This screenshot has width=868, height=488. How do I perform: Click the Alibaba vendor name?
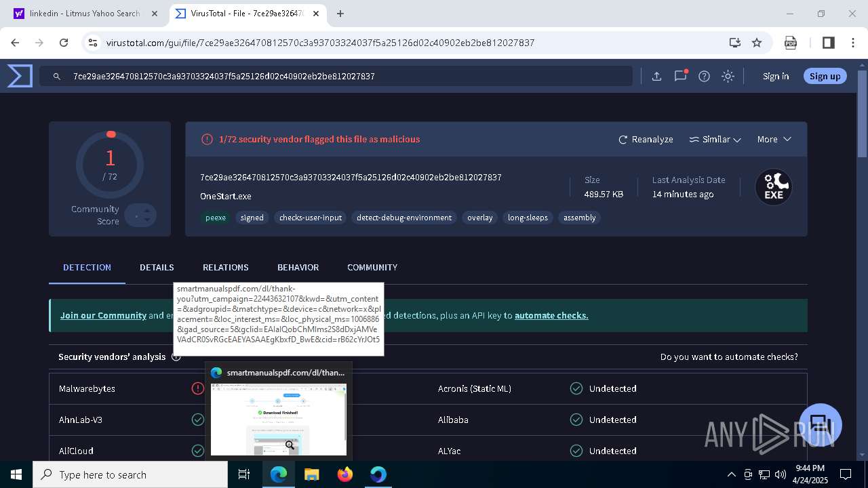(x=453, y=420)
